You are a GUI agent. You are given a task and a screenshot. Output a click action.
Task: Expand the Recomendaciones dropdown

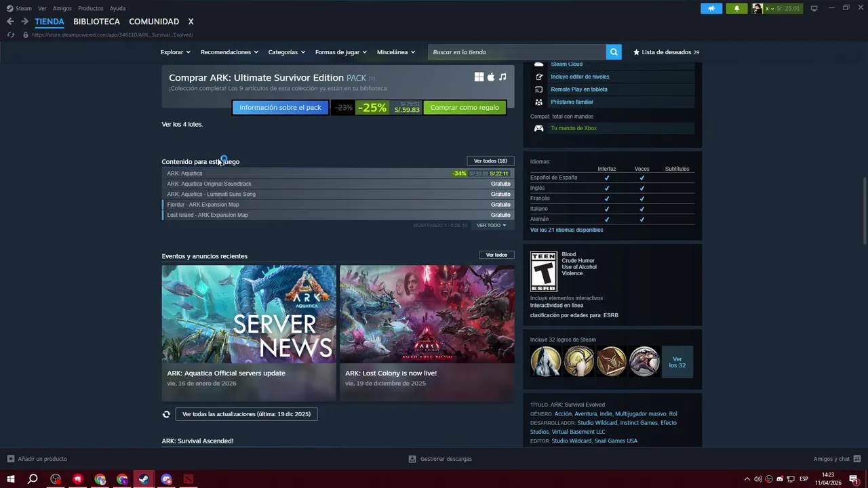coord(229,52)
